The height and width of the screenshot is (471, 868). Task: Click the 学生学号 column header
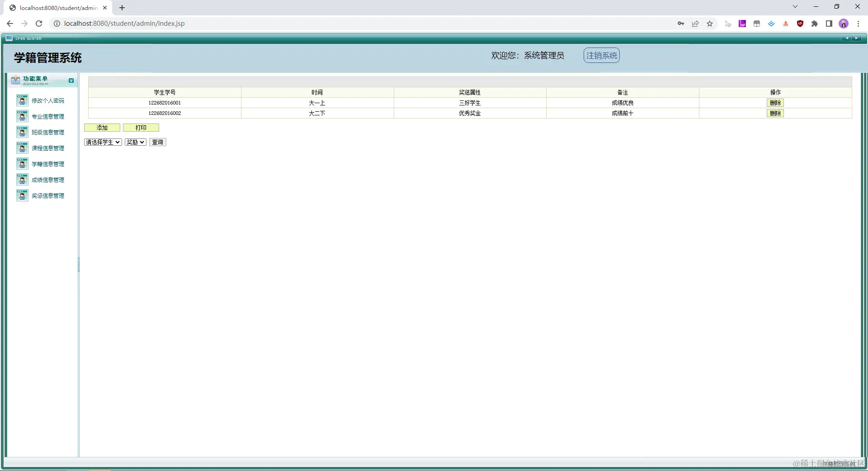point(165,92)
